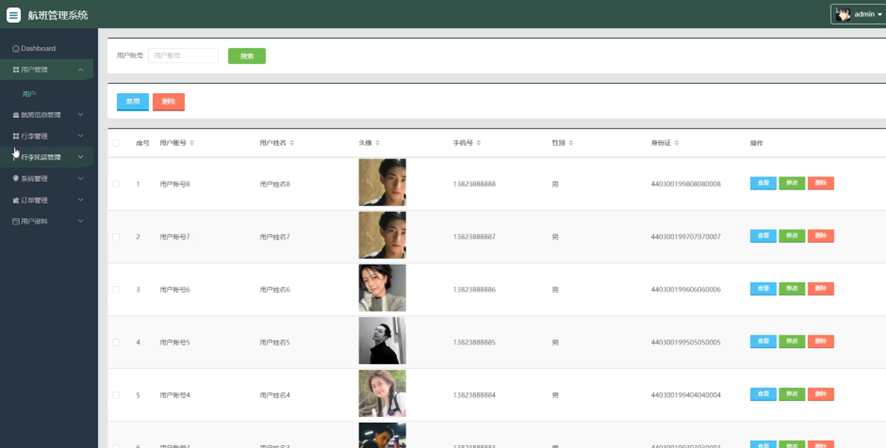Click the home icon next to Dashboard
The image size is (886, 448).
coord(16,49)
